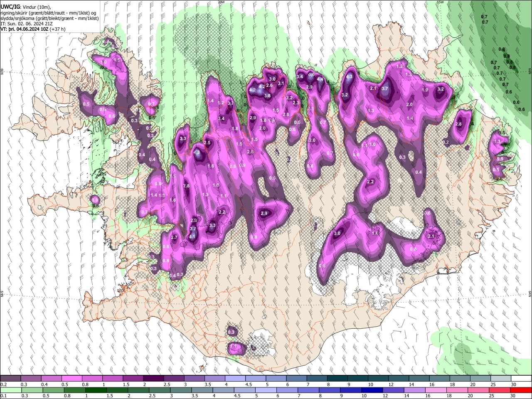
Task: Click the '2.6' precipitation value on the map
Action: tap(269, 85)
